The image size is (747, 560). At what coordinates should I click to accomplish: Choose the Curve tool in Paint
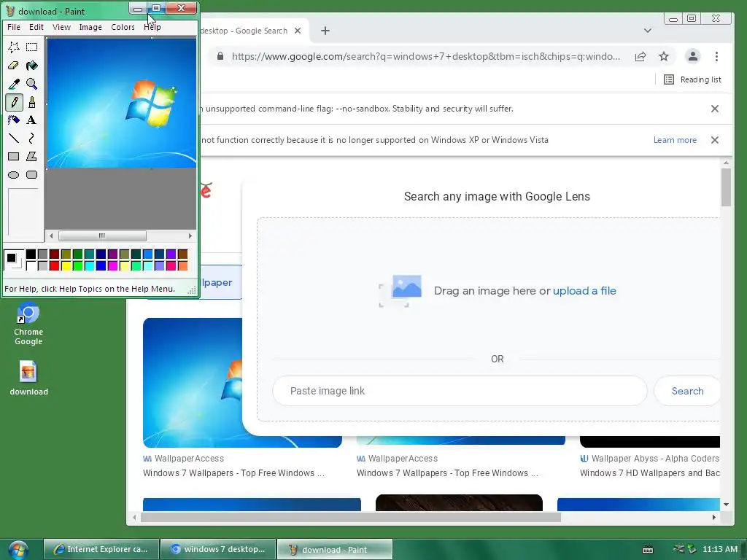pos(32,138)
